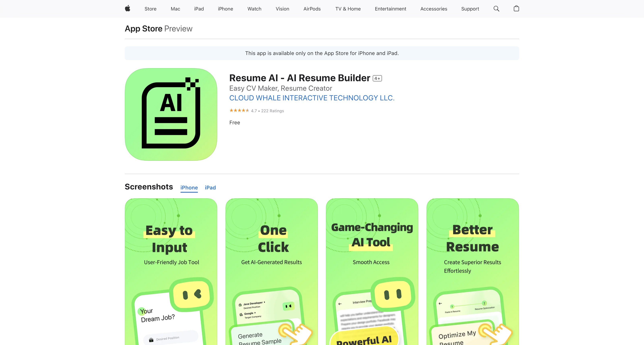The image size is (644, 345).
Task: Open the shopping bag icon
Action: coord(516,8)
